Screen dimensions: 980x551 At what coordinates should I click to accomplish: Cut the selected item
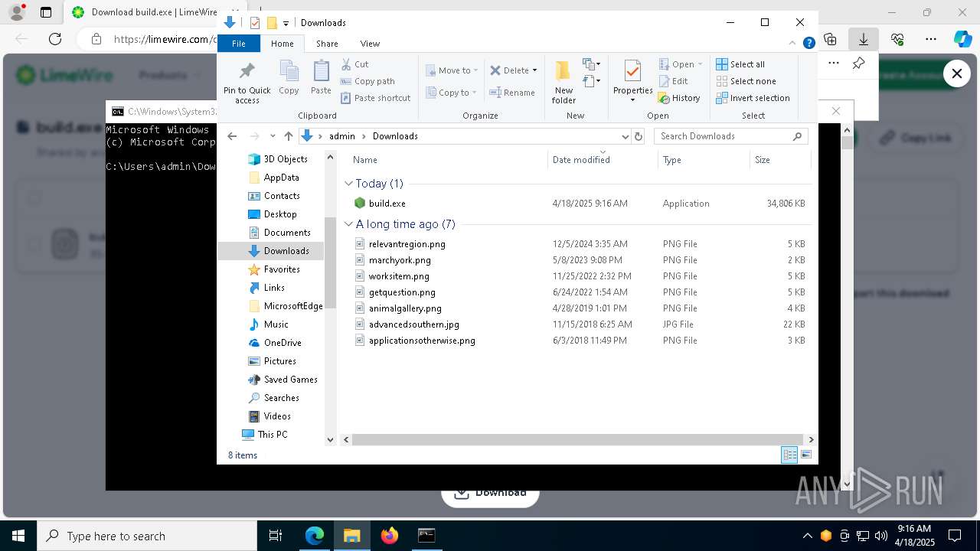pyautogui.click(x=354, y=64)
